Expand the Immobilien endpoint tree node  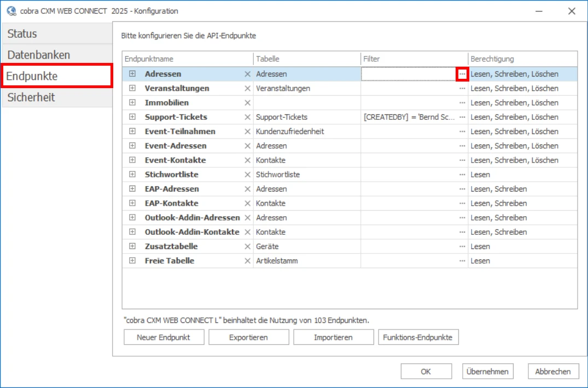132,103
